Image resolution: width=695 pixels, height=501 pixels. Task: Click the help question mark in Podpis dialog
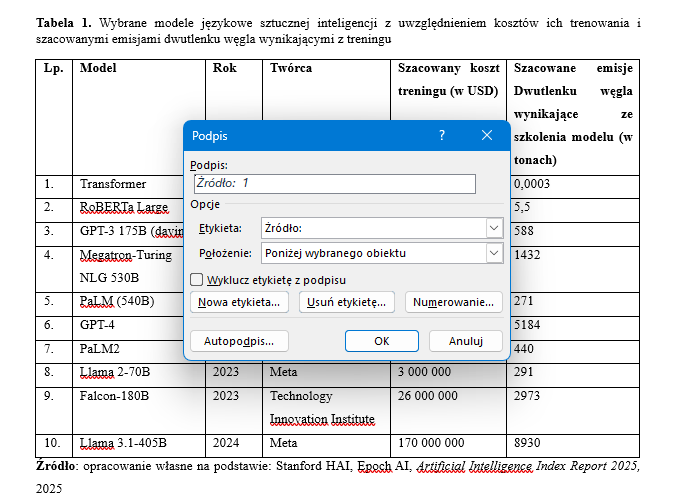coord(441,136)
